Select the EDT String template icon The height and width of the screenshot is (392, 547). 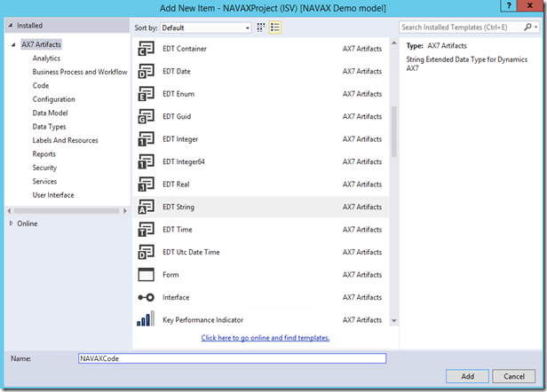tap(146, 207)
